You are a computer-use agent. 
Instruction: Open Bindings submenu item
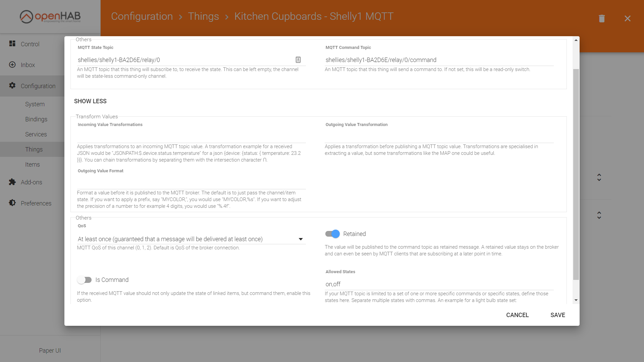coord(36,119)
